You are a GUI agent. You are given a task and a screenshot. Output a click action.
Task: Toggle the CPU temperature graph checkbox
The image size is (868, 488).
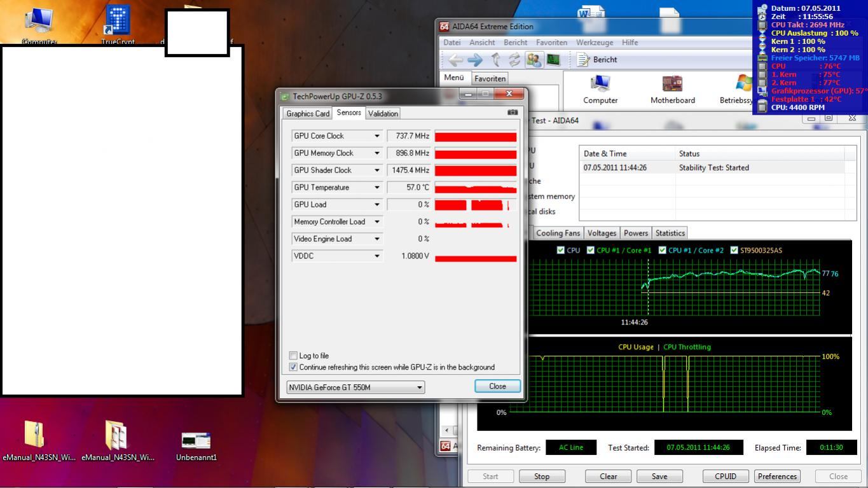pyautogui.click(x=560, y=250)
